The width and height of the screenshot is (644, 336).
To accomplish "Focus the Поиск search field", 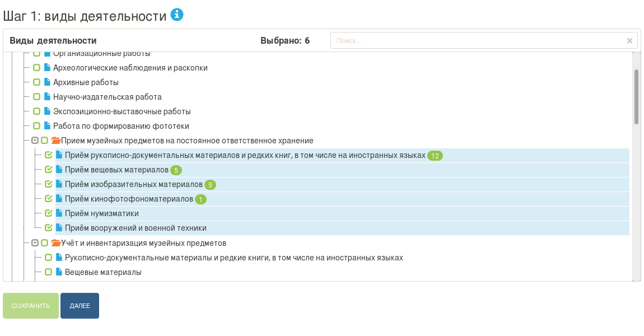I will pos(476,41).
